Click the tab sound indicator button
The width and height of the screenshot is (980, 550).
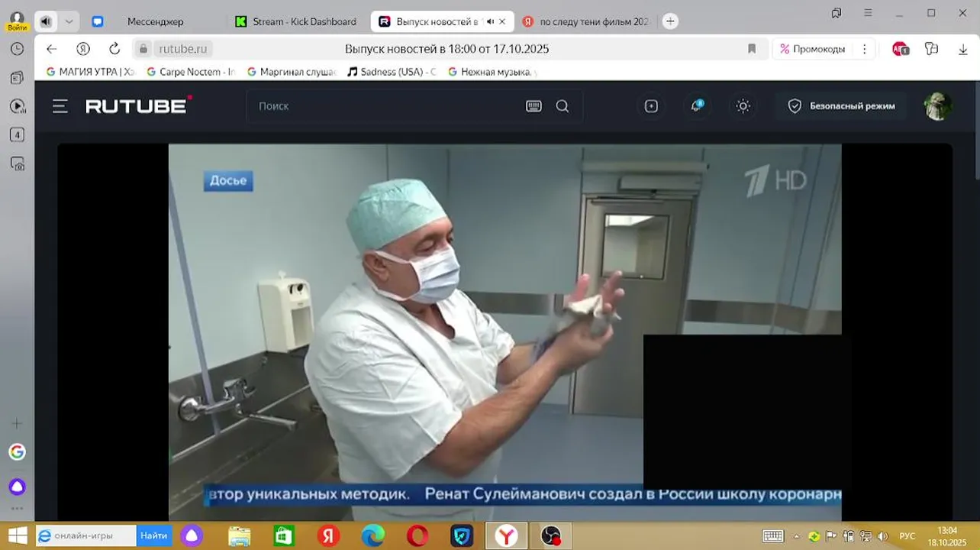[x=46, y=21]
